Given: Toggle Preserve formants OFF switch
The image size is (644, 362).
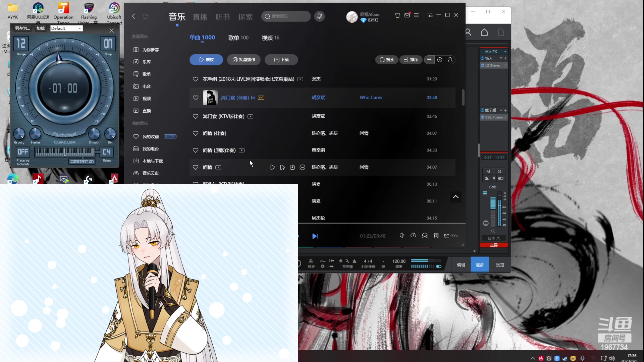Looking at the screenshot, I should [23, 152].
